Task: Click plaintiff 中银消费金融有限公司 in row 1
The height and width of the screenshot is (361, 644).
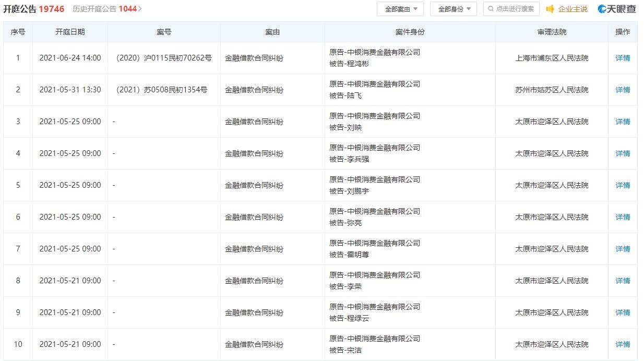Action: tap(383, 52)
